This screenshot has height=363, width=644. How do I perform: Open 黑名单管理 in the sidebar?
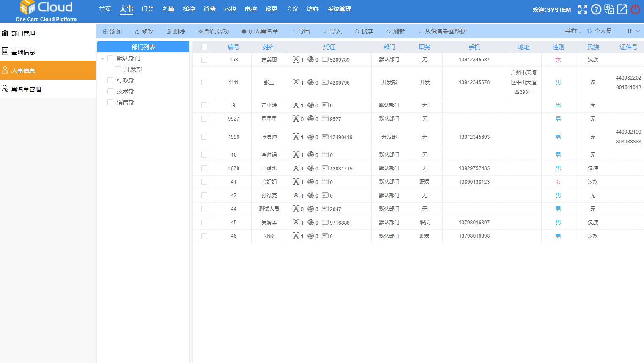tap(26, 89)
